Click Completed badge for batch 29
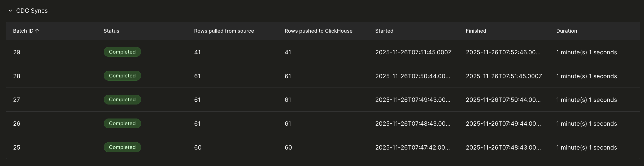Viewport: 644px width, 166px height. 122,52
